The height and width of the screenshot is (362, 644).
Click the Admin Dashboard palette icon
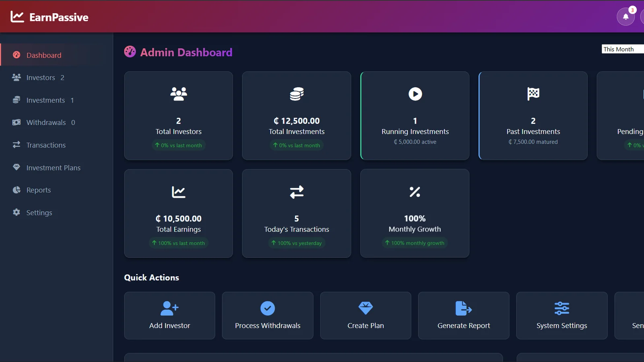tap(130, 51)
